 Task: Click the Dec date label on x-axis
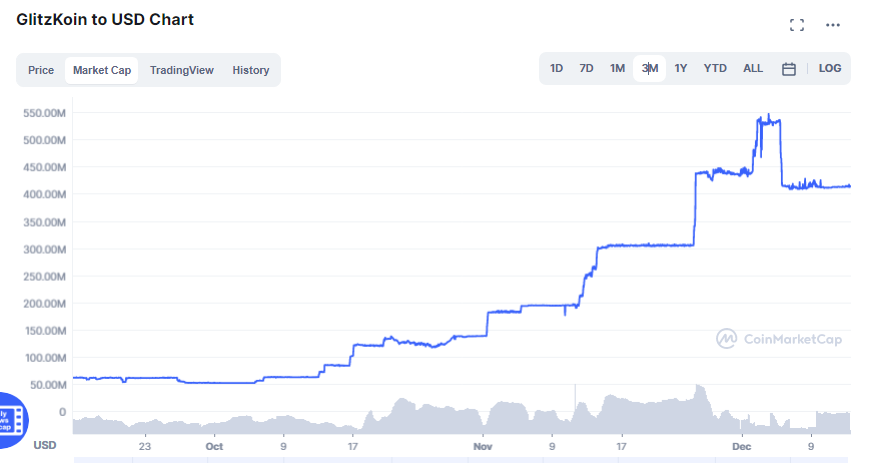click(x=742, y=446)
